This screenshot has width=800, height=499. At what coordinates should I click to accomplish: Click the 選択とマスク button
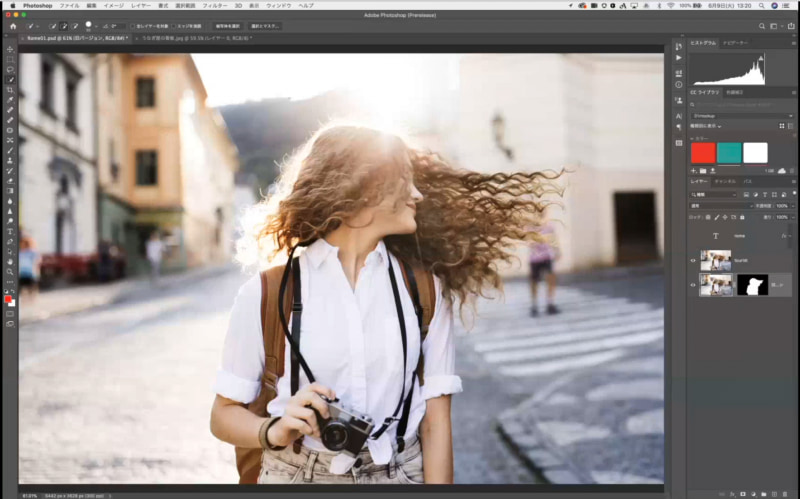coord(265,25)
